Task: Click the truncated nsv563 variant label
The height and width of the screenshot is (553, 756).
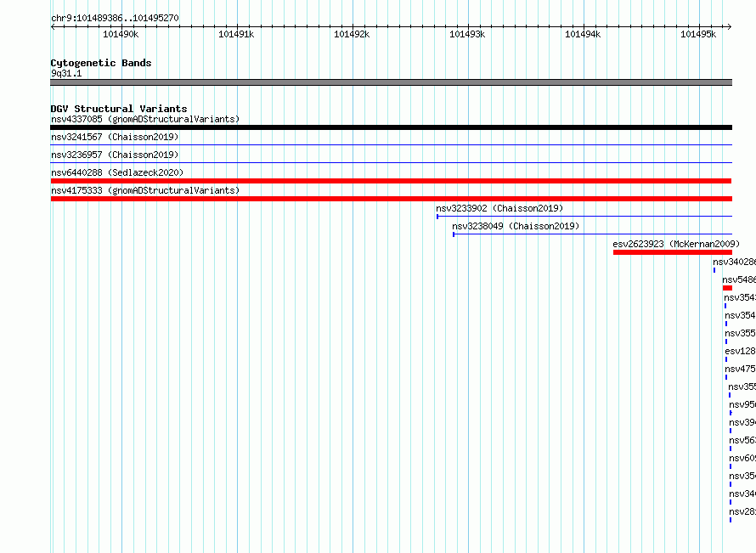Action: [x=742, y=440]
